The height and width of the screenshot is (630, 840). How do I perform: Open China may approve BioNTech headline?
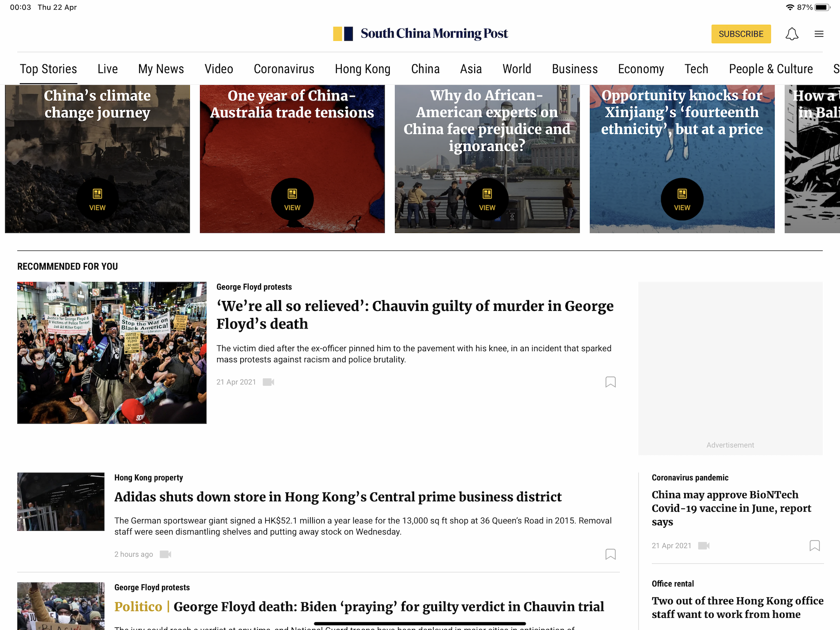click(x=731, y=508)
